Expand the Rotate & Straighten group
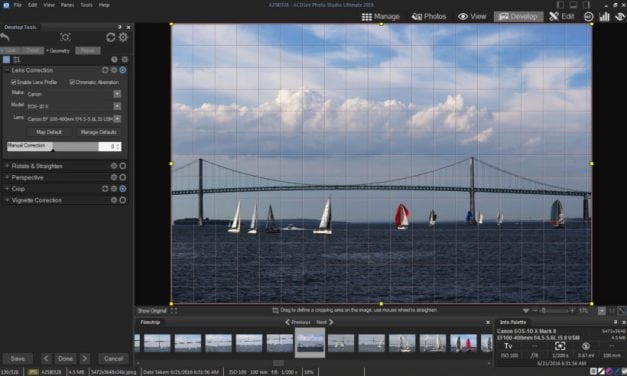This screenshot has height=376, width=627. [x=7, y=166]
